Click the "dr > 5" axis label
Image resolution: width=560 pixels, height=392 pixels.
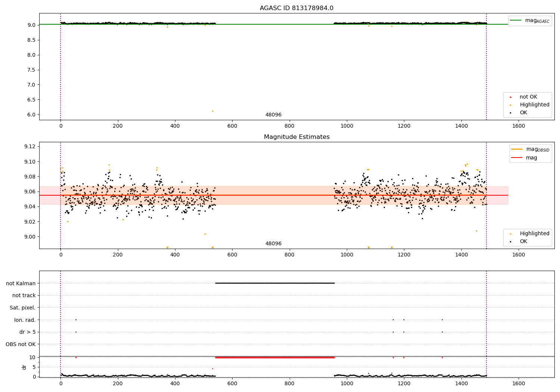[x=28, y=332]
